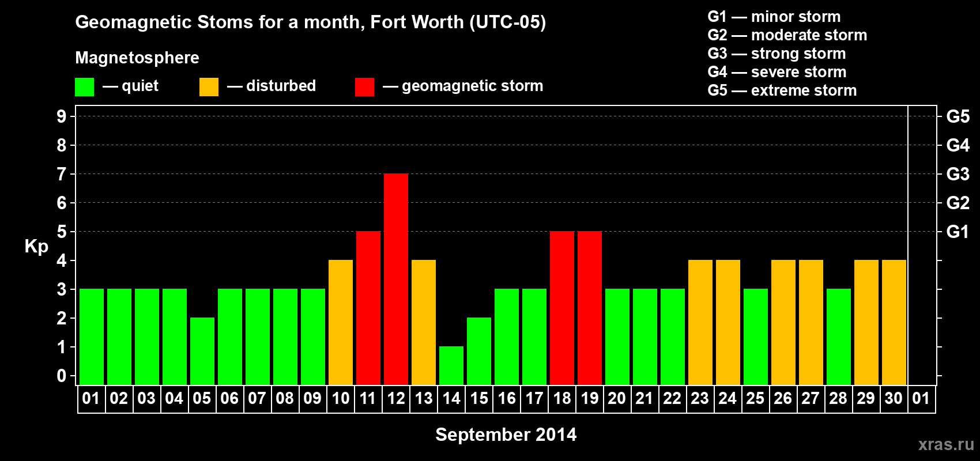
Task: Click date label 30 on the axis
Action: (894, 399)
